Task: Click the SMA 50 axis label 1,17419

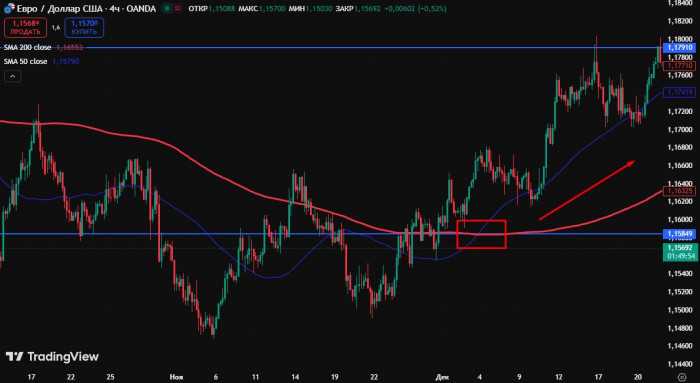Action: point(679,92)
